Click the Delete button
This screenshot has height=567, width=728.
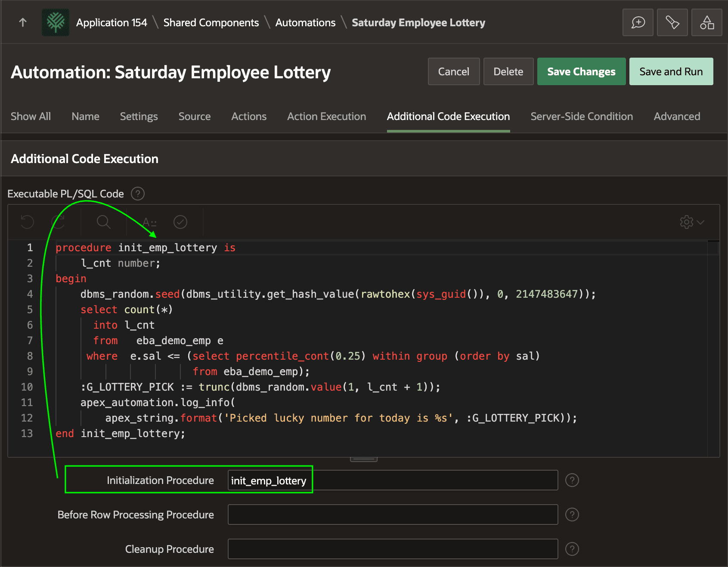tap(508, 71)
